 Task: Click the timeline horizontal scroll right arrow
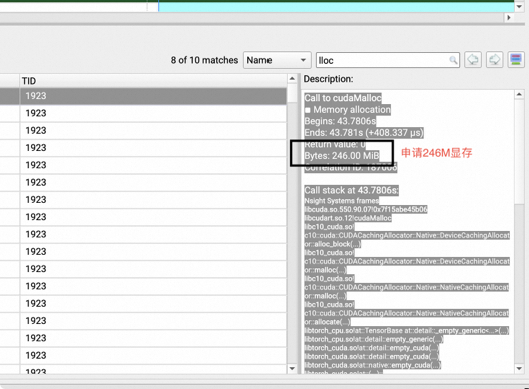click(x=509, y=18)
